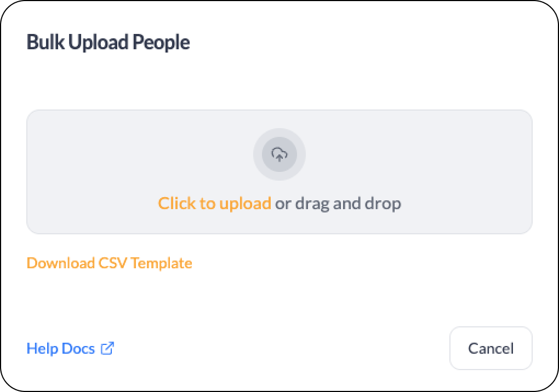Click the arrow-in-box icon after Help Docs

[x=107, y=348]
